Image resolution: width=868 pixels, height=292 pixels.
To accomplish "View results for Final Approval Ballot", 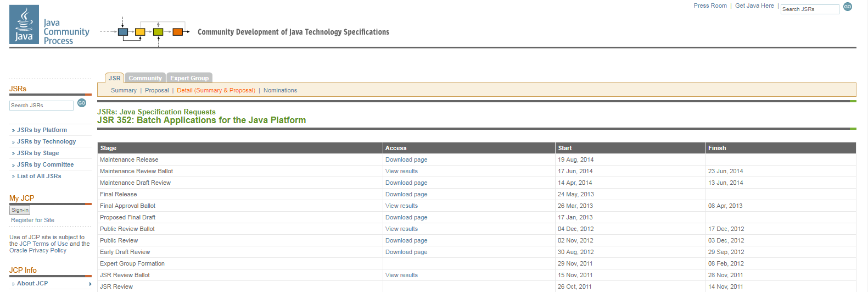I will 401,206.
